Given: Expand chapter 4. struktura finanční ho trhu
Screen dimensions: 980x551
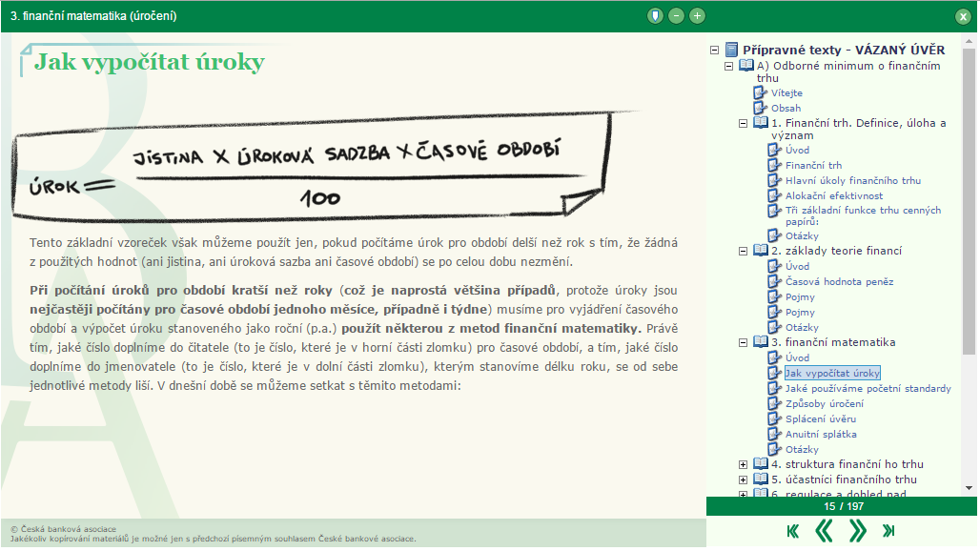Looking at the screenshot, I should pos(744,464).
